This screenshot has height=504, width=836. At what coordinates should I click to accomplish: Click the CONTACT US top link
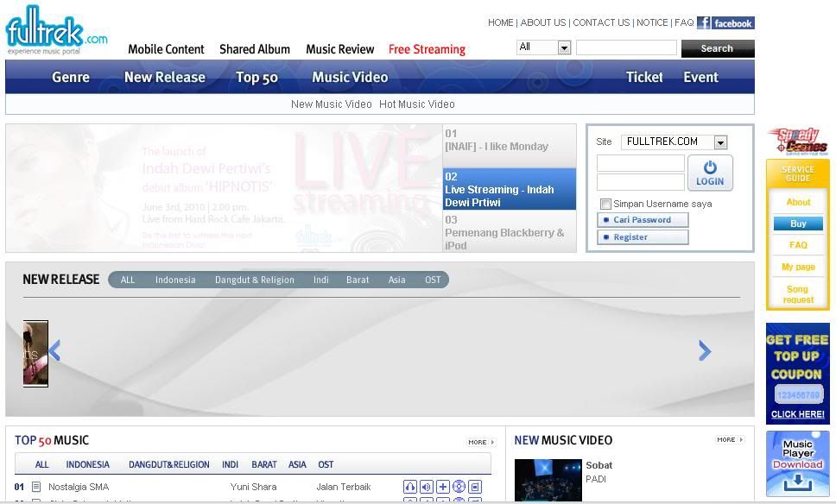click(x=601, y=23)
